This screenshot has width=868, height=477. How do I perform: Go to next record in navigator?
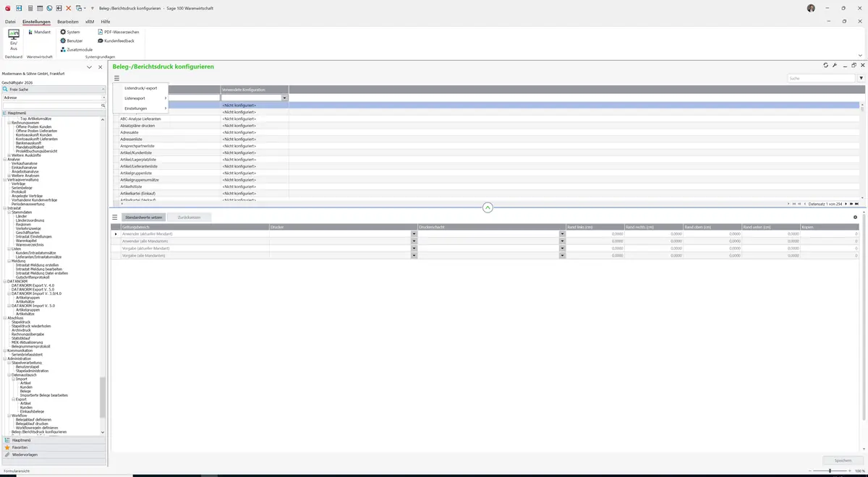click(x=847, y=204)
